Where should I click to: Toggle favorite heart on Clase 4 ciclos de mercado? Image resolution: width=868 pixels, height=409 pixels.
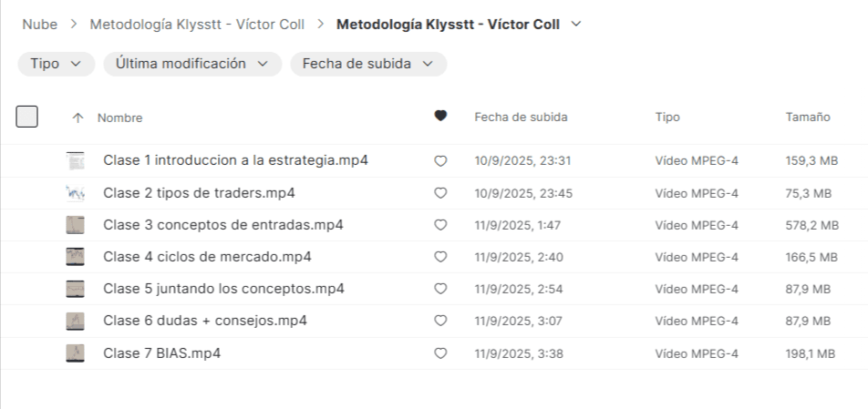point(440,257)
